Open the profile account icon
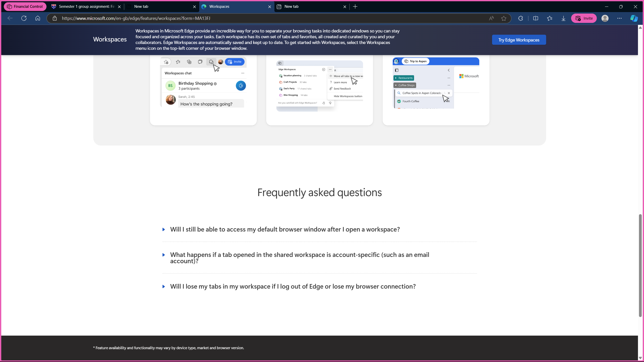This screenshot has height=362, width=644. pos(605,18)
